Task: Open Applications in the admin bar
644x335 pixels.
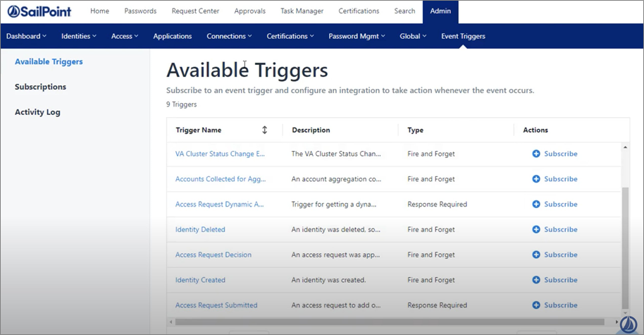Action: pyautogui.click(x=173, y=36)
